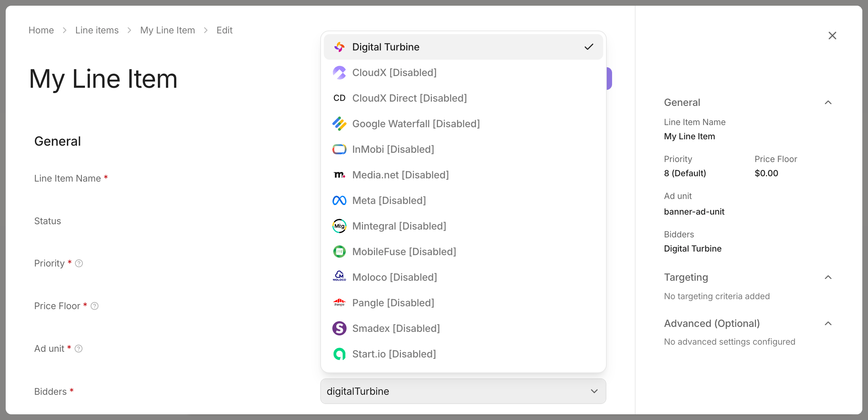Pick InMobi [Disabled] entry
The image size is (868, 420).
[464, 149]
